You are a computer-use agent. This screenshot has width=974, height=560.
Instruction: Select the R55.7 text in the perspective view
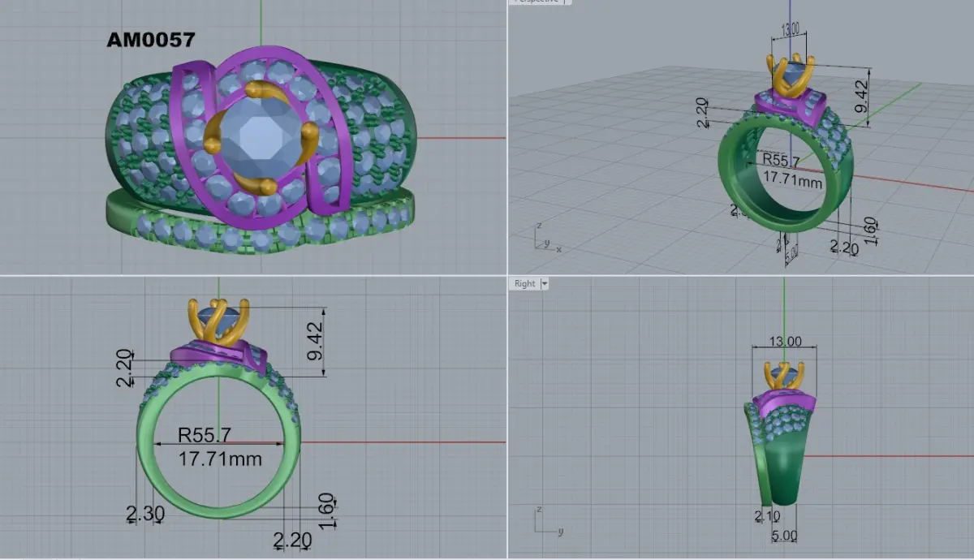pyautogui.click(x=779, y=161)
